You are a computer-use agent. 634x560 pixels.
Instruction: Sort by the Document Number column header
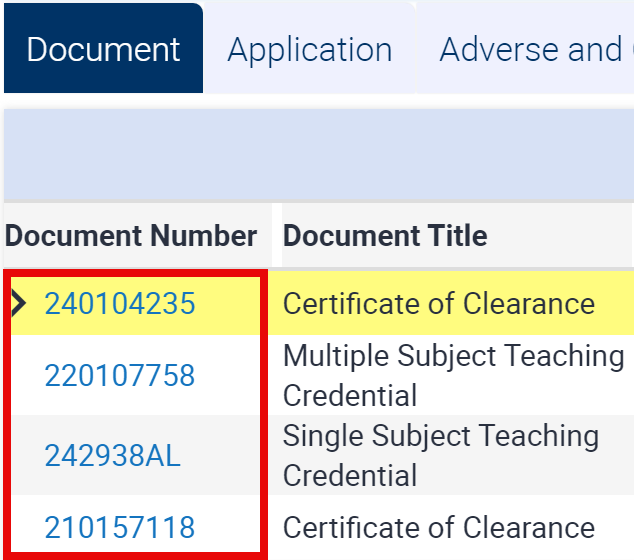(x=131, y=236)
